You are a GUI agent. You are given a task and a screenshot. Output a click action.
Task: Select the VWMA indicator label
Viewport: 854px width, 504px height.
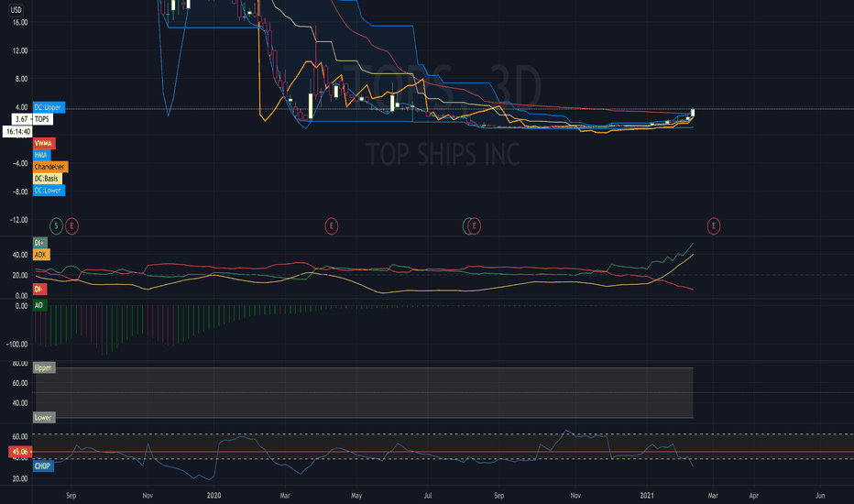click(44, 143)
